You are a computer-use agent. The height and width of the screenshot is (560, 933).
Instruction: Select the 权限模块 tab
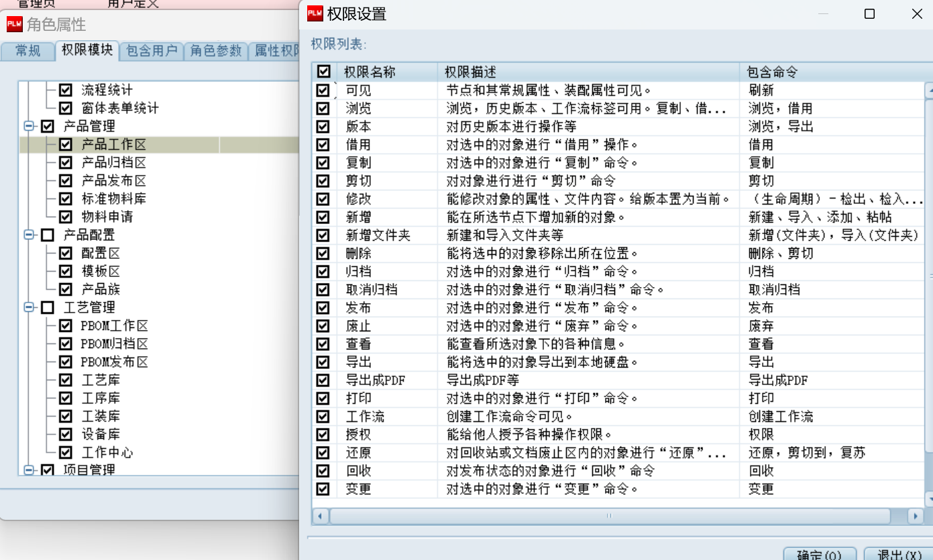(x=87, y=50)
